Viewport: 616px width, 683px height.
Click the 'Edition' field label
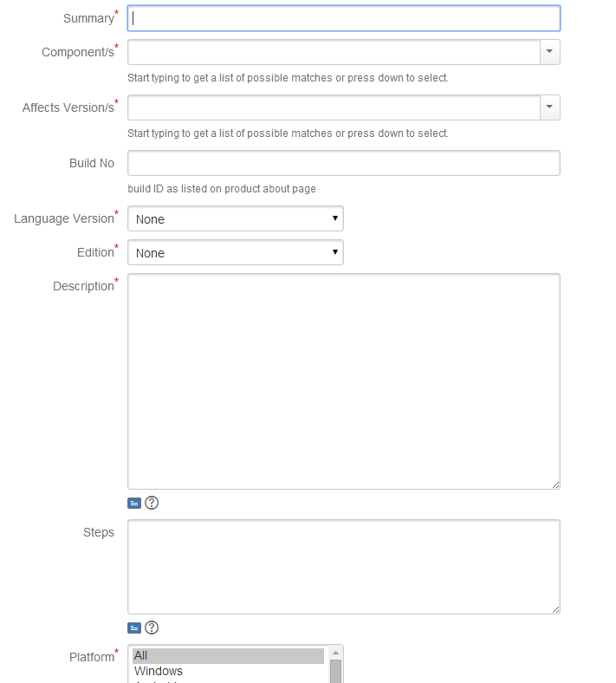click(95, 252)
